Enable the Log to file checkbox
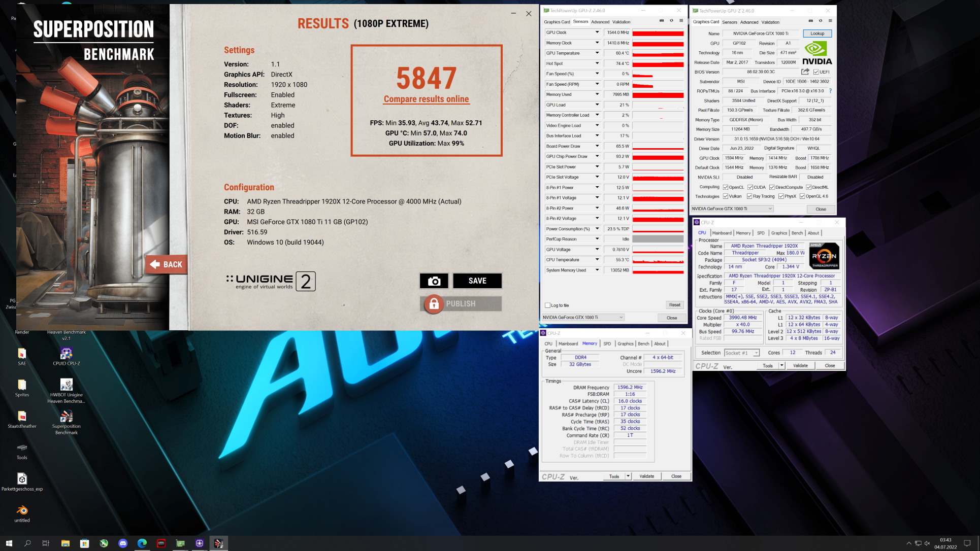This screenshot has width=980, height=551. point(547,305)
